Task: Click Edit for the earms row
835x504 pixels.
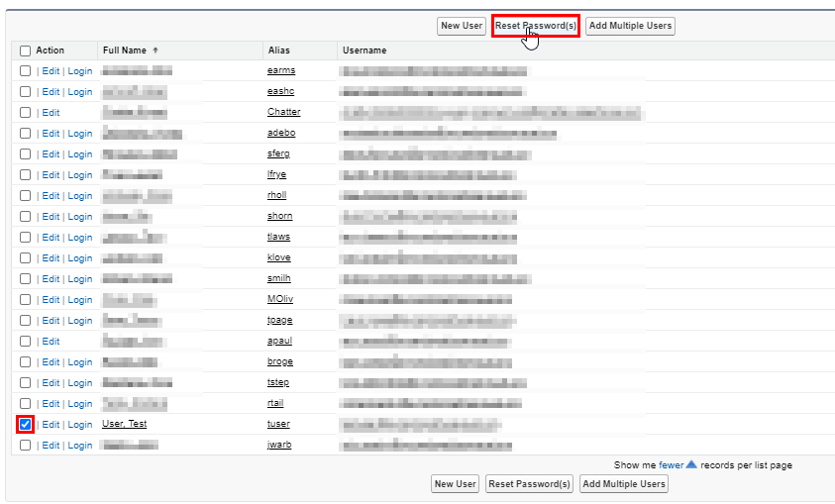Action: 51,70
